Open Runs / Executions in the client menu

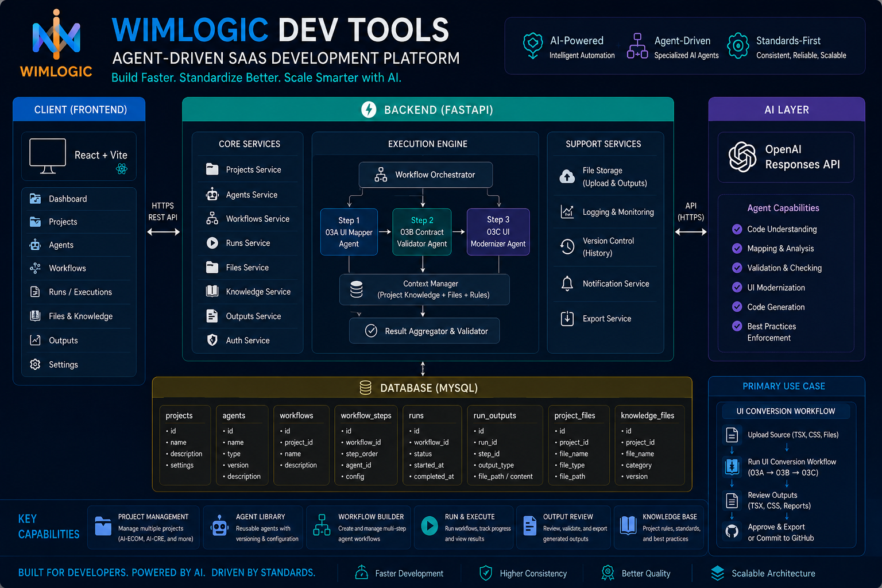(79, 292)
